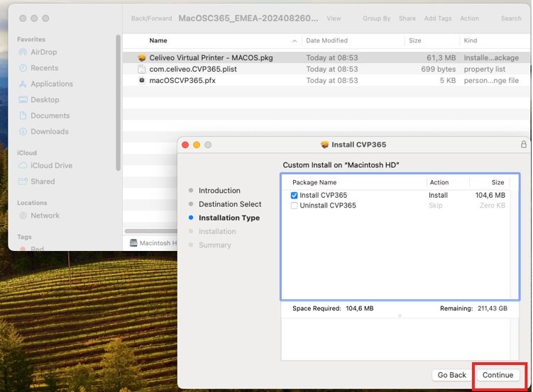This screenshot has height=392, width=533.
Task: Click Share in the Finder toolbar
Action: click(407, 18)
